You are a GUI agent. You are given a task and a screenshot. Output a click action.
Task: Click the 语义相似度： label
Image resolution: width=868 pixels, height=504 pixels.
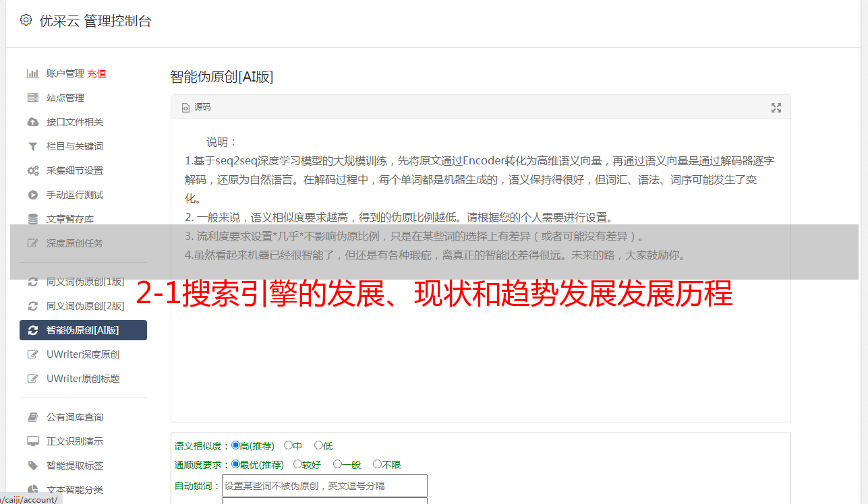[202, 446]
